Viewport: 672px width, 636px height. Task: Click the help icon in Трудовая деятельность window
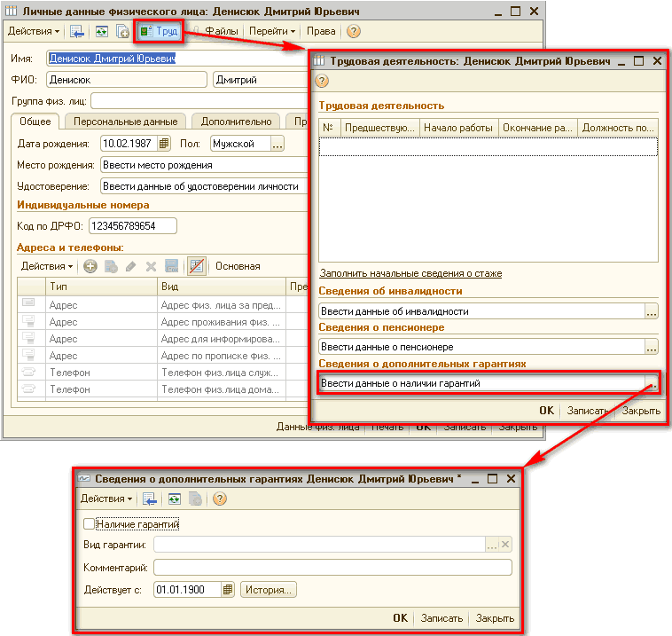point(322,81)
